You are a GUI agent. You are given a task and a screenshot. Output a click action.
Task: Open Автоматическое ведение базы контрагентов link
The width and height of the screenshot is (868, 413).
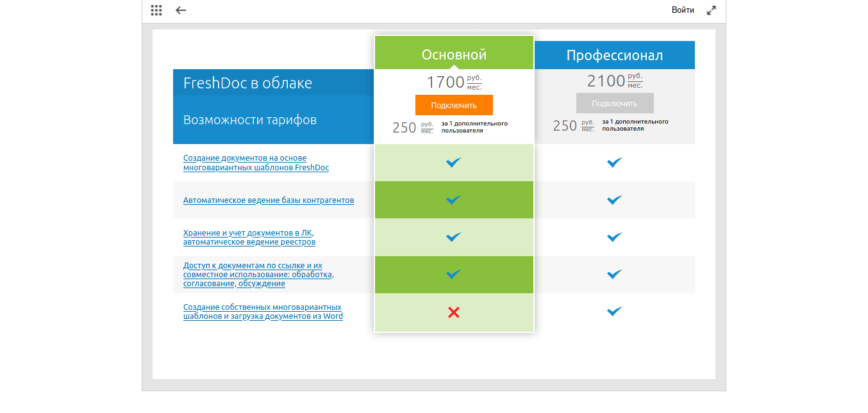point(268,200)
